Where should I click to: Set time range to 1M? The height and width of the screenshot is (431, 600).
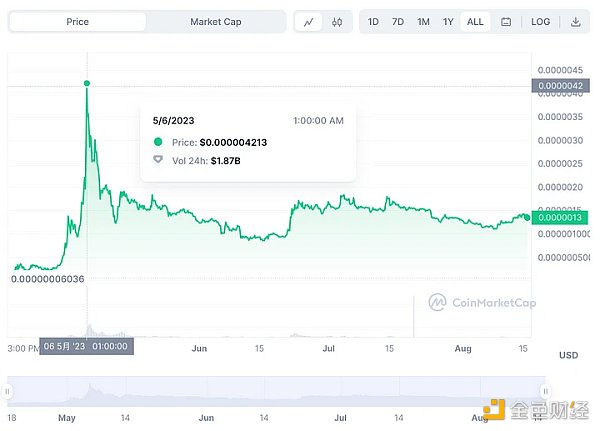tap(424, 22)
